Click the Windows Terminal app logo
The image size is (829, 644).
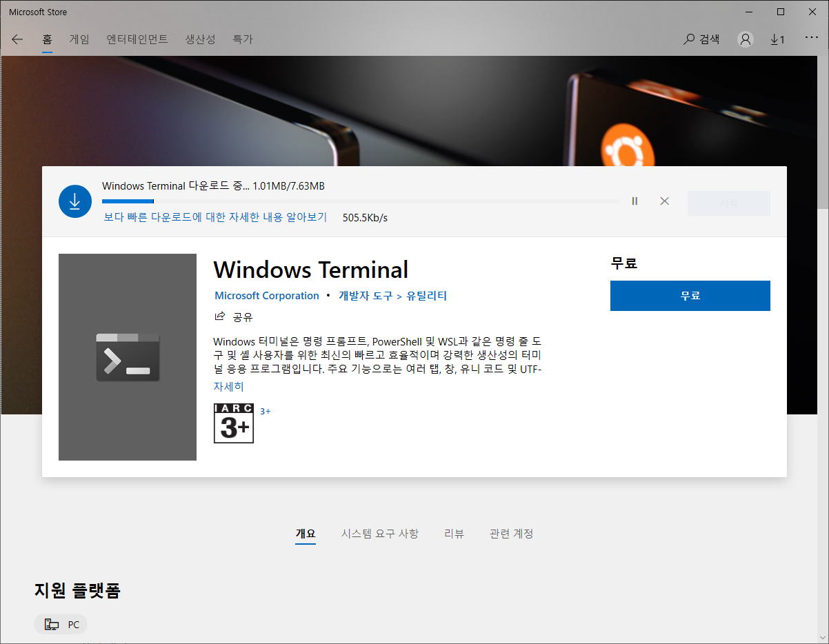128,357
